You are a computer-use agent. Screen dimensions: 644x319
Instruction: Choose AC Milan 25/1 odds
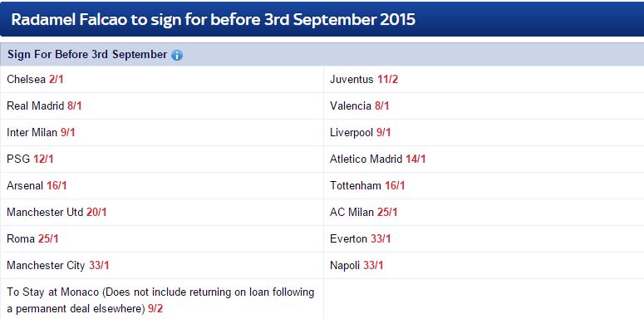point(388,213)
